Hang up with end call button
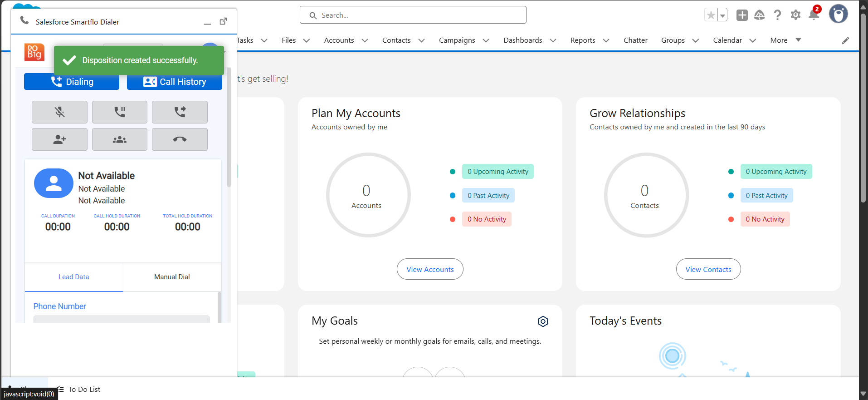This screenshot has width=868, height=400. pos(180,139)
